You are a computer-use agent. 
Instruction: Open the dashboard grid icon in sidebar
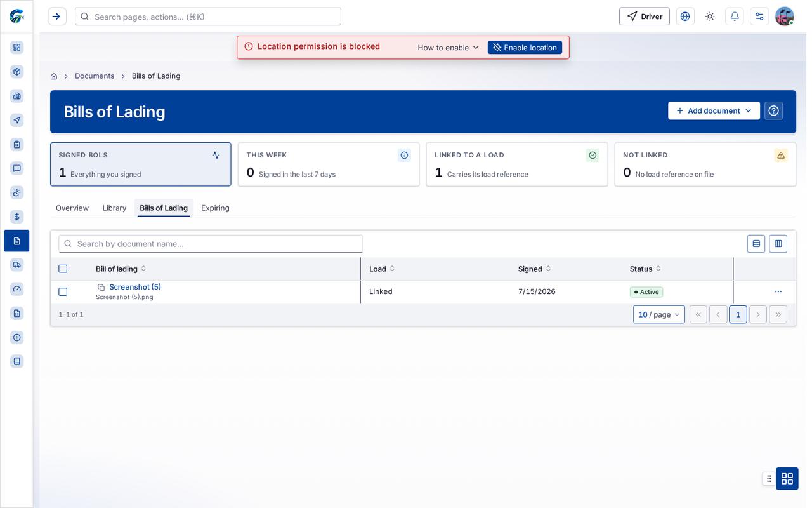coord(17,48)
